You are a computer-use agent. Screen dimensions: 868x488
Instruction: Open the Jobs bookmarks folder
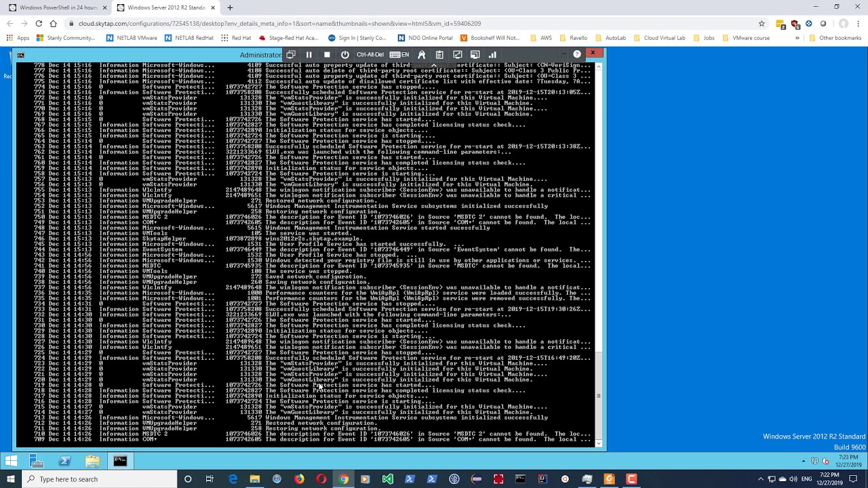click(703, 38)
